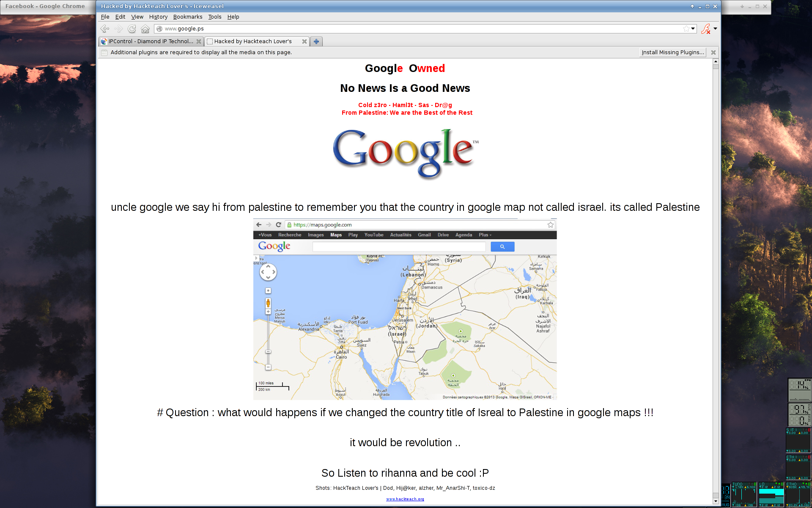Follow the www.hackteach.org link
This screenshot has width=812, height=508.
(x=405, y=499)
